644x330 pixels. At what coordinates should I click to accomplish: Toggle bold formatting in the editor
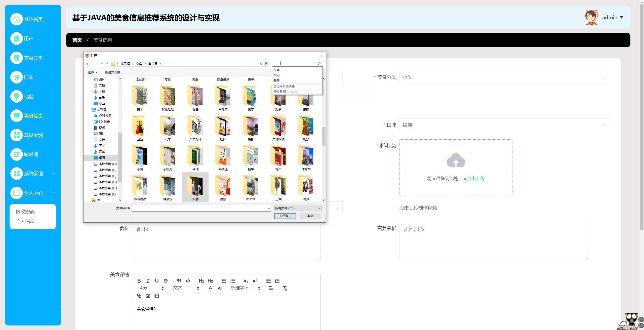coord(139,281)
